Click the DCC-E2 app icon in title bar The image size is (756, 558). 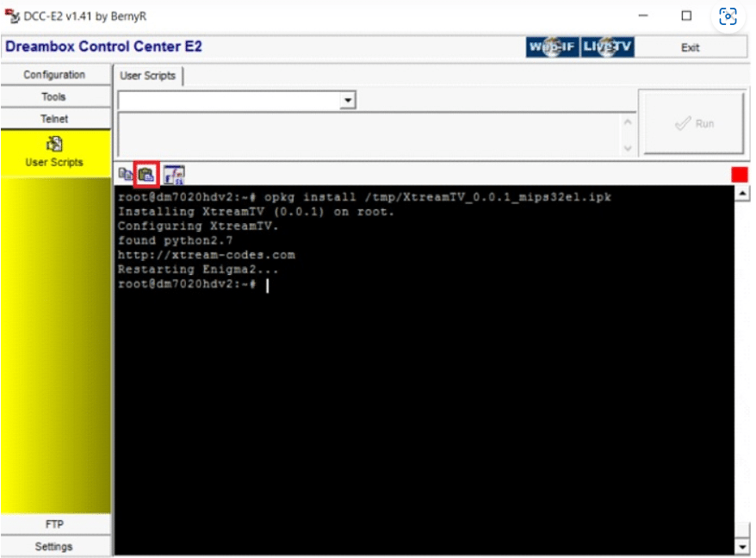pyautogui.click(x=11, y=15)
